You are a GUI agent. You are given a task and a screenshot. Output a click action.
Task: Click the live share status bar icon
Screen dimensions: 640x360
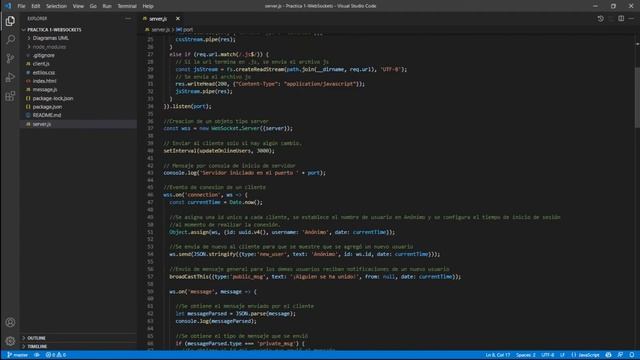609,355
